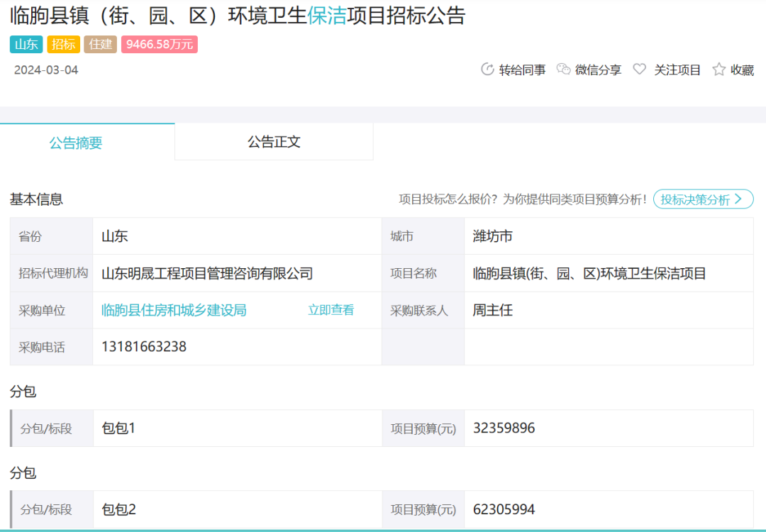Click the highlighted 保洁 keyword in title
The width and height of the screenshot is (766, 532).
(x=327, y=16)
